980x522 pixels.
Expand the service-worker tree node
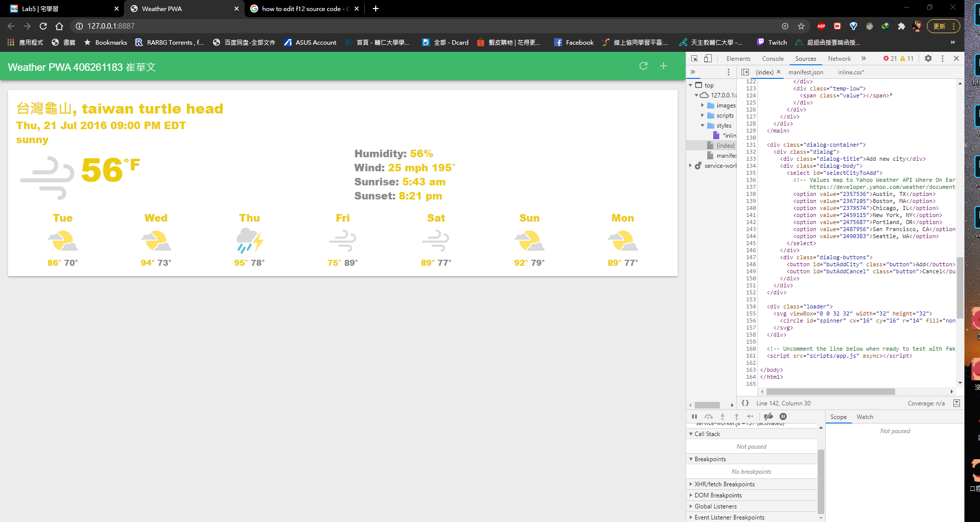coord(691,165)
